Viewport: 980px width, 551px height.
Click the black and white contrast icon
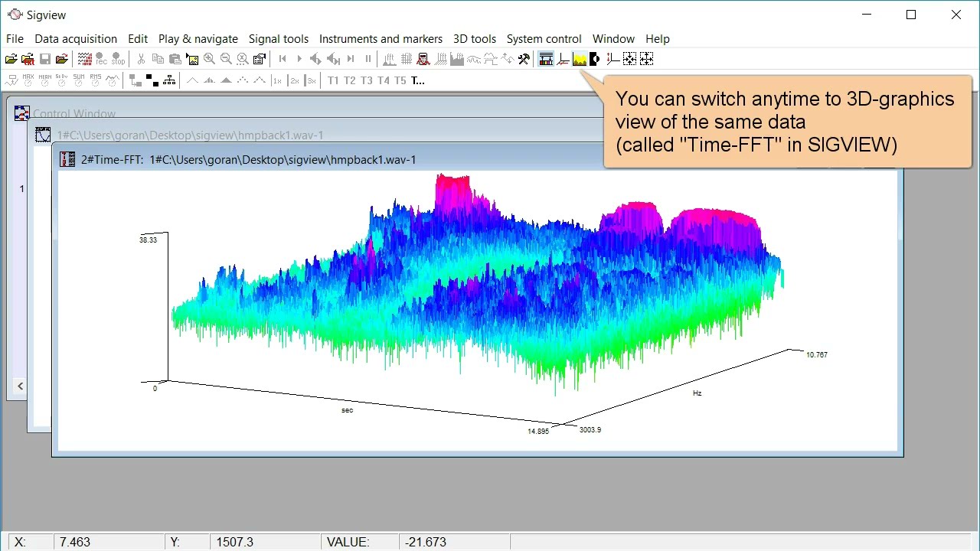pos(594,59)
